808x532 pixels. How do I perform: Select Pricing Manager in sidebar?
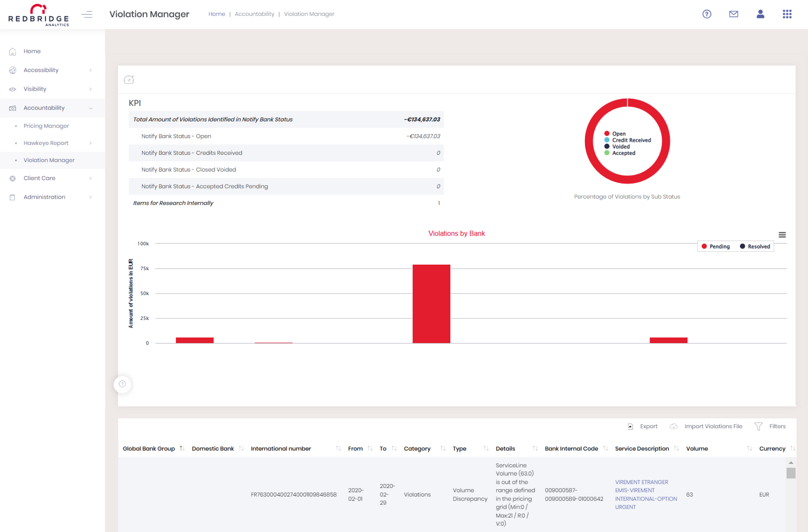click(x=46, y=126)
